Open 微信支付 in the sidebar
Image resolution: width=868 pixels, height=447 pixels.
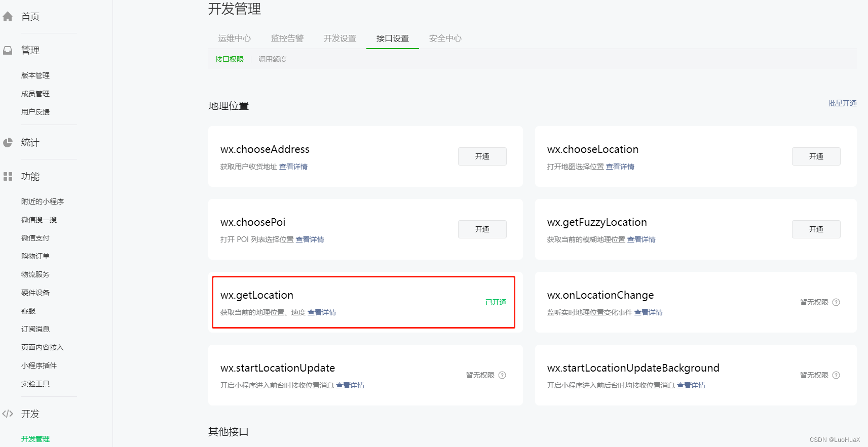(x=35, y=238)
